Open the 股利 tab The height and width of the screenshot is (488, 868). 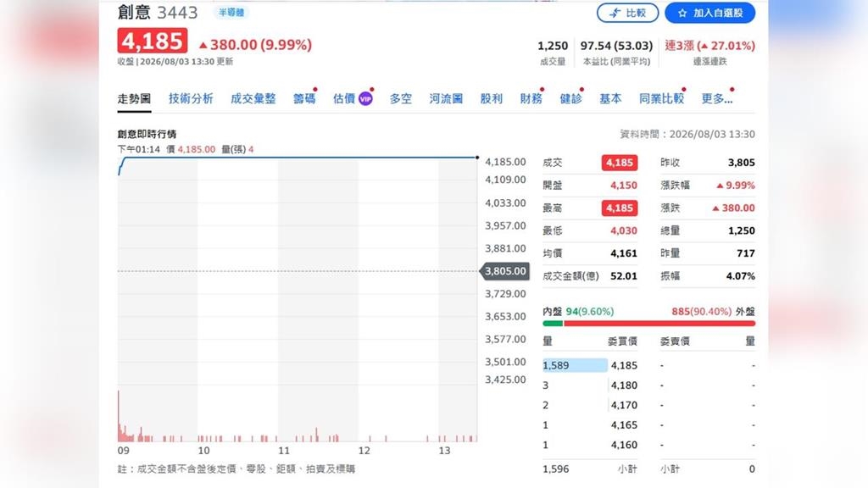pos(491,98)
